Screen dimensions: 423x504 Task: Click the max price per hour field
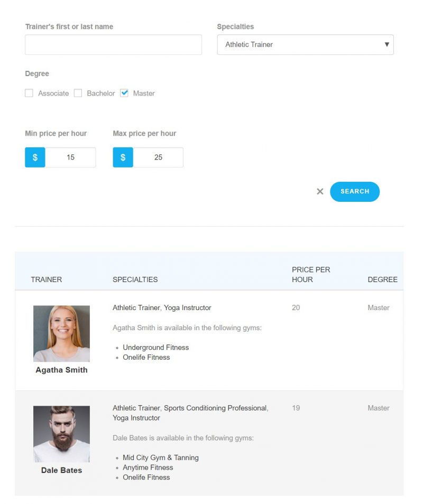pyautogui.click(x=158, y=157)
